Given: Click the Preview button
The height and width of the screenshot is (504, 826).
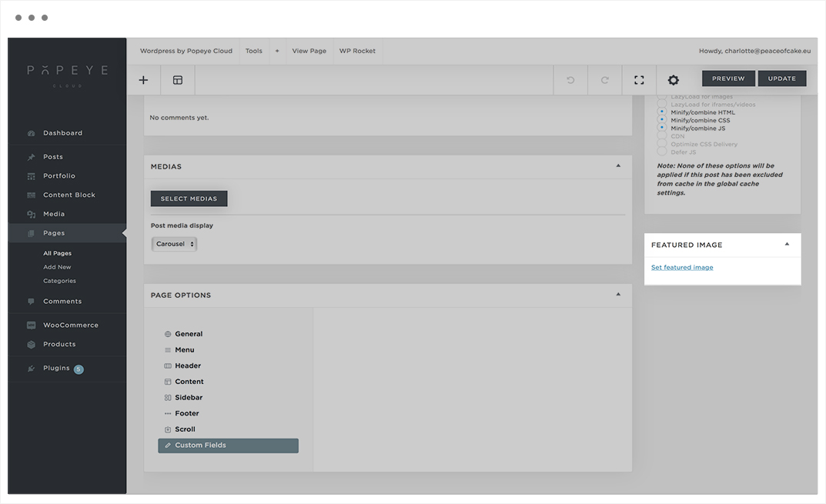Looking at the screenshot, I should 728,78.
